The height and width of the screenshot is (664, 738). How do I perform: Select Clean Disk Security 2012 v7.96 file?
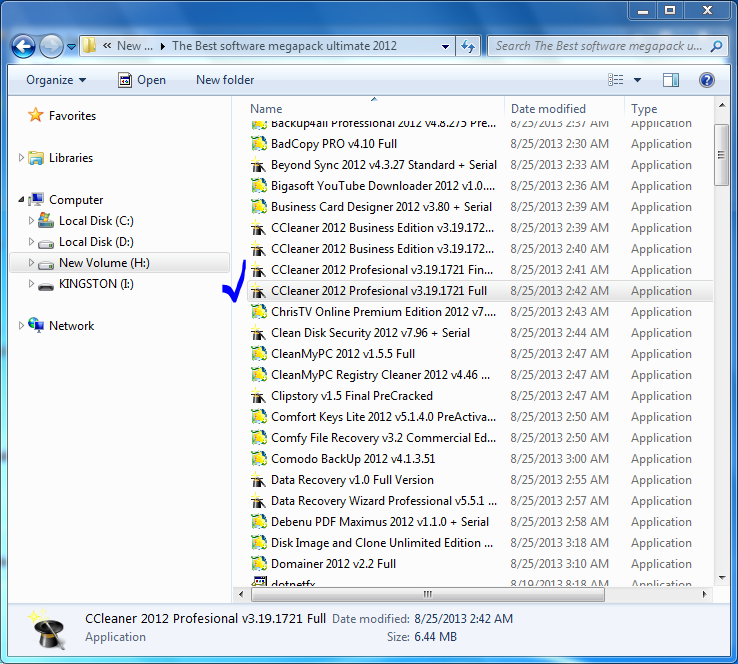[x=370, y=333]
